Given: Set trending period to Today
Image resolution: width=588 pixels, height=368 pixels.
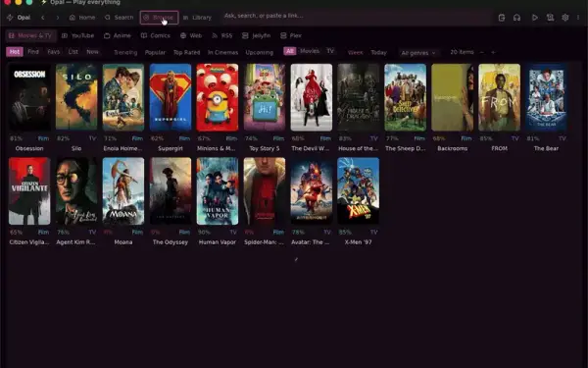Looking at the screenshot, I should pyautogui.click(x=378, y=53).
